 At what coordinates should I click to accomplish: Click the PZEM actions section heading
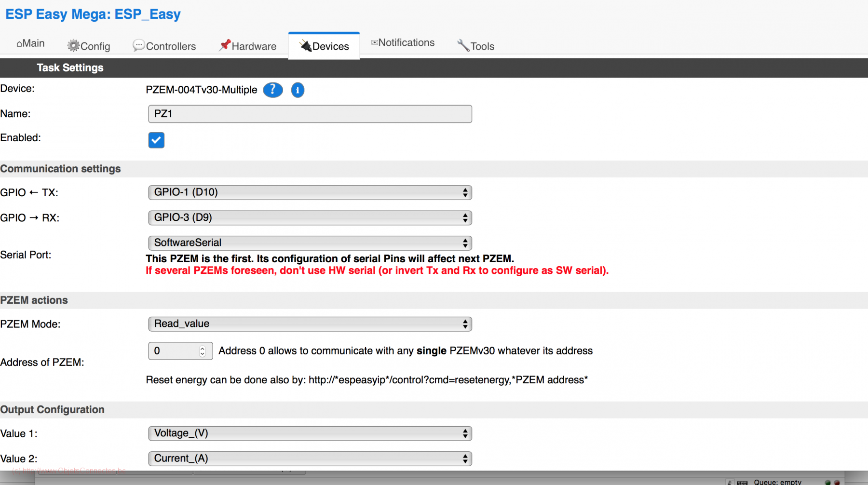[34, 300]
